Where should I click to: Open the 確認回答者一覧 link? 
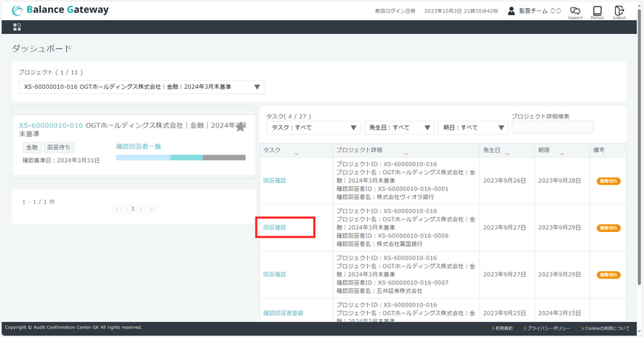coord(138,147)
